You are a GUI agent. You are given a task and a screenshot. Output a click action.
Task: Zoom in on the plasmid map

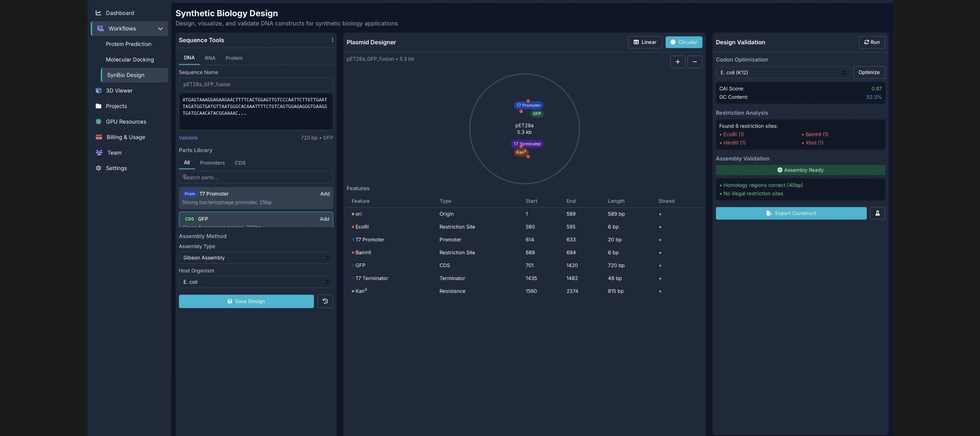pos(678,62)
